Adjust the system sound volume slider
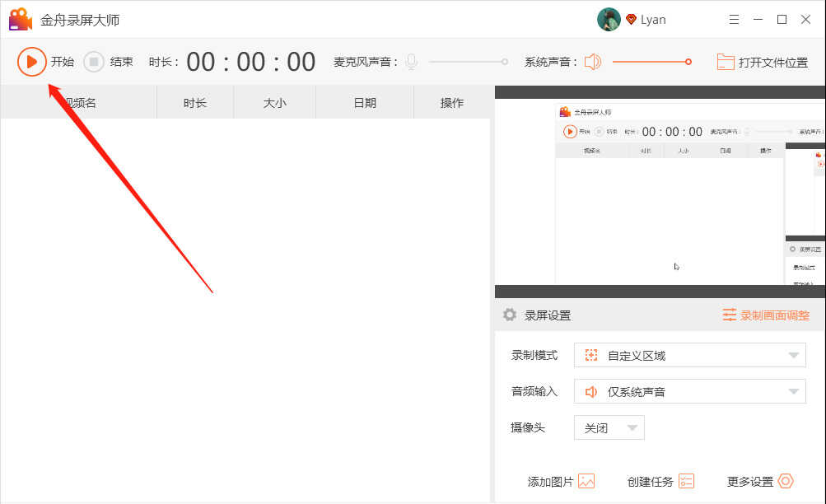This screenshot has height=504, width=826. point(652,62)
